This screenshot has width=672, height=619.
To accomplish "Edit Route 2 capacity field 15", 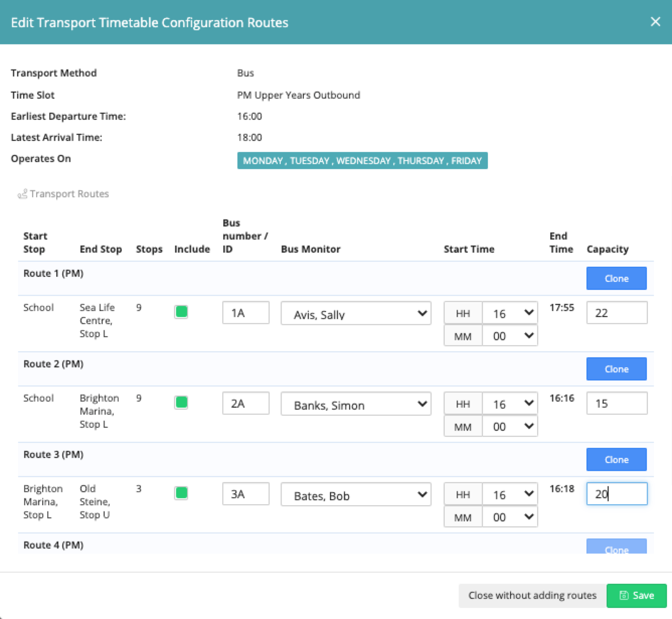I will pyautogui.click(x=617, y=403).
